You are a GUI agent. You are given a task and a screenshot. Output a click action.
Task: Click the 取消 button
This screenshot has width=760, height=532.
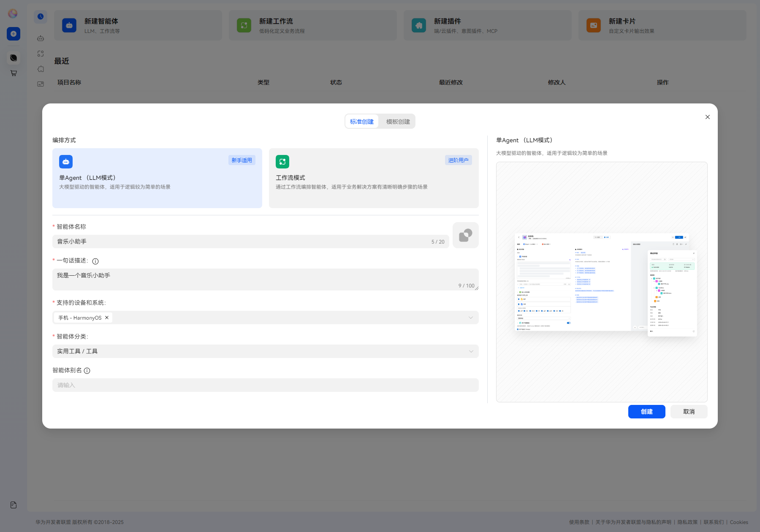(689, 412)
